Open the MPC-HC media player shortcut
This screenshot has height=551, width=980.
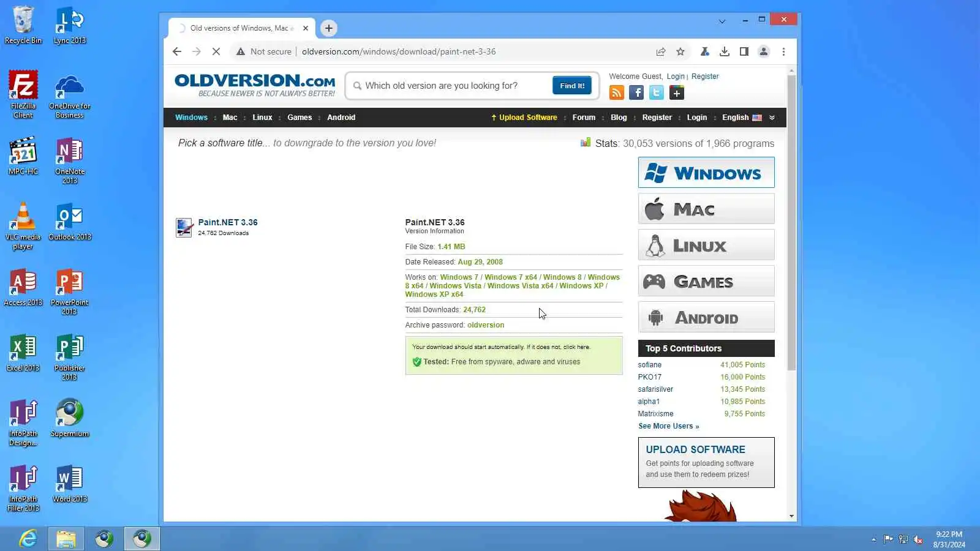tap(23, 156)
